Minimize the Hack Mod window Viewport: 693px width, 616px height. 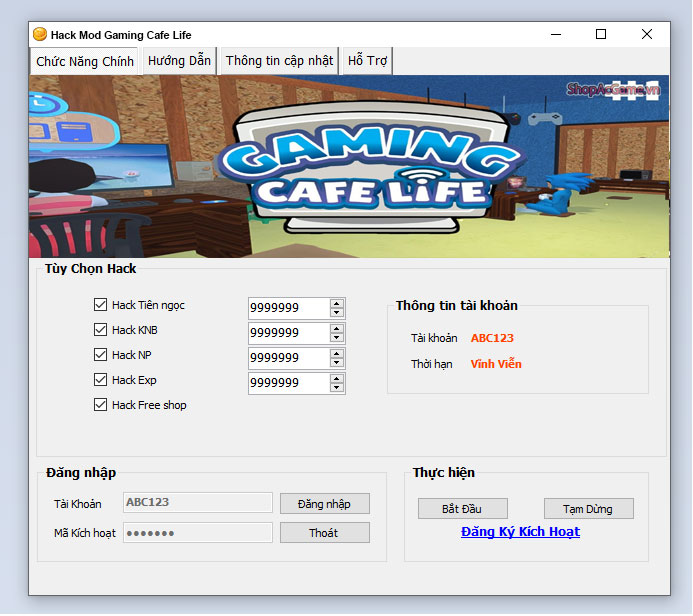(x=556, y=34)
